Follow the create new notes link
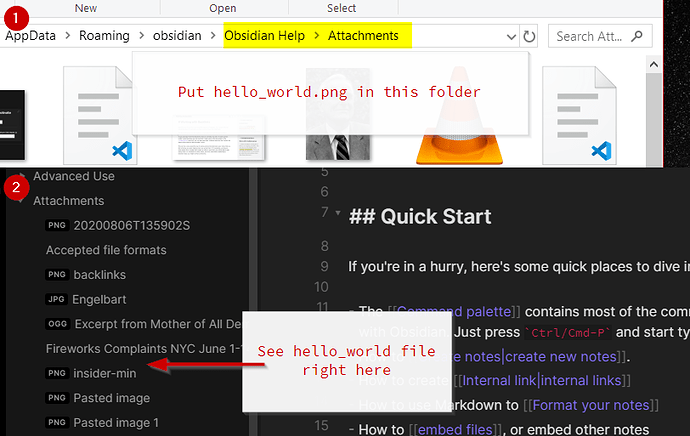The width and height of the screenshot is (690, 436). click(561, 356)
